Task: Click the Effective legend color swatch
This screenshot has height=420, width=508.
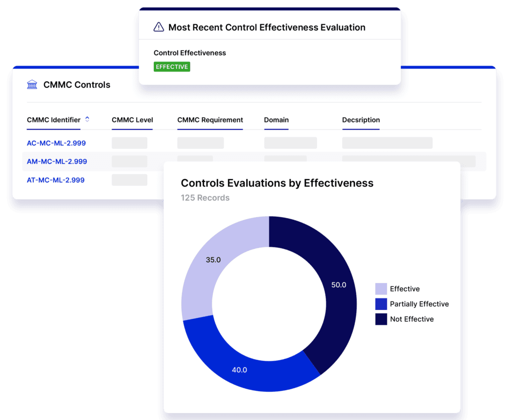Action: (x=381, y=289)
